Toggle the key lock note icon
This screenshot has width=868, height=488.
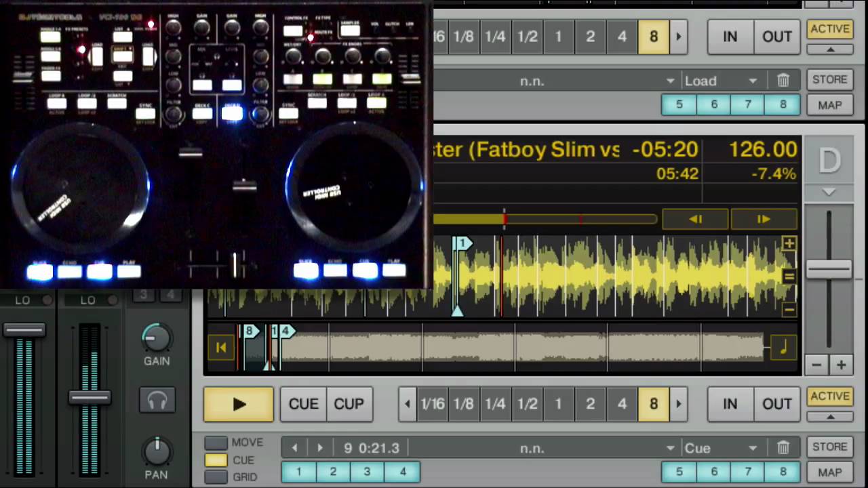click(784, 348)
